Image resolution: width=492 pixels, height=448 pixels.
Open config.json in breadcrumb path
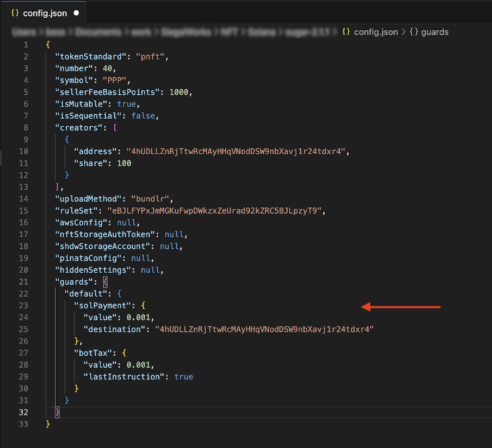coord(376,32)
